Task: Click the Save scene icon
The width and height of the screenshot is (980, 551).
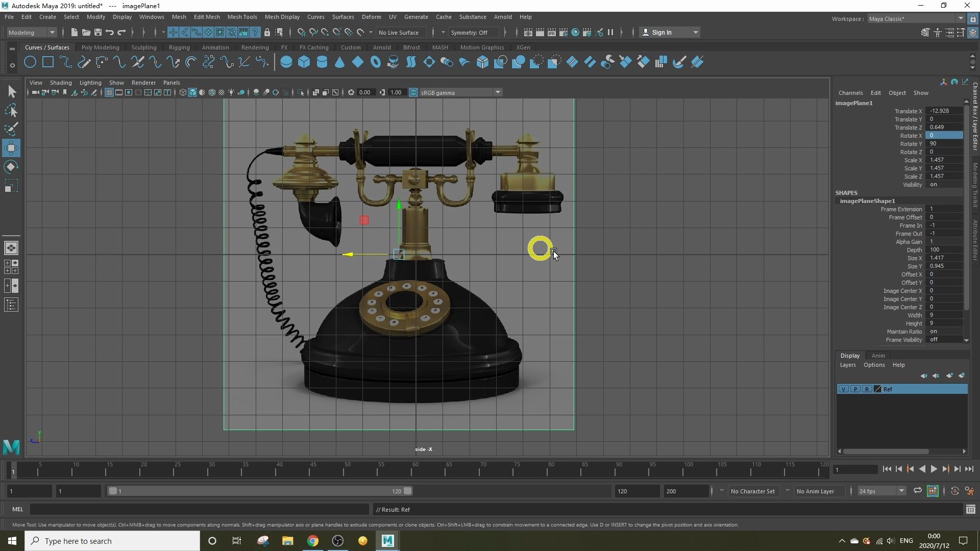Action: [x=98, y=32]
